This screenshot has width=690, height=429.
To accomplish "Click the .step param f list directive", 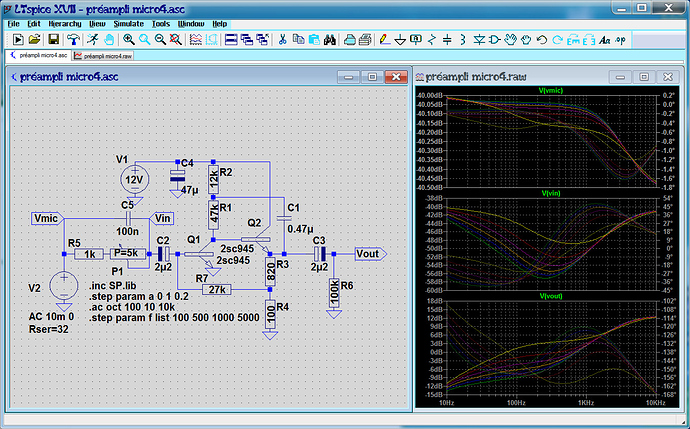I will click(x=174, y=318).
